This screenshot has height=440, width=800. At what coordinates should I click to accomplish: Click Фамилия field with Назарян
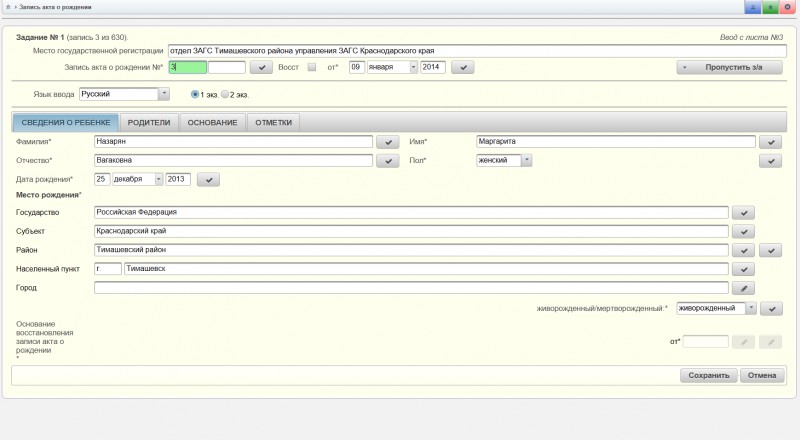coord(233,141)
